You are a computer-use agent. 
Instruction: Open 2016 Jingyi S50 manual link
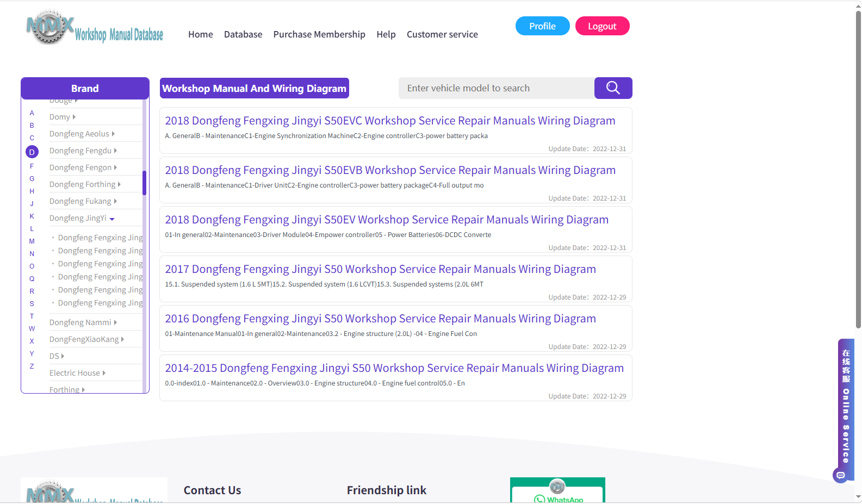click(x=380, y=319)
